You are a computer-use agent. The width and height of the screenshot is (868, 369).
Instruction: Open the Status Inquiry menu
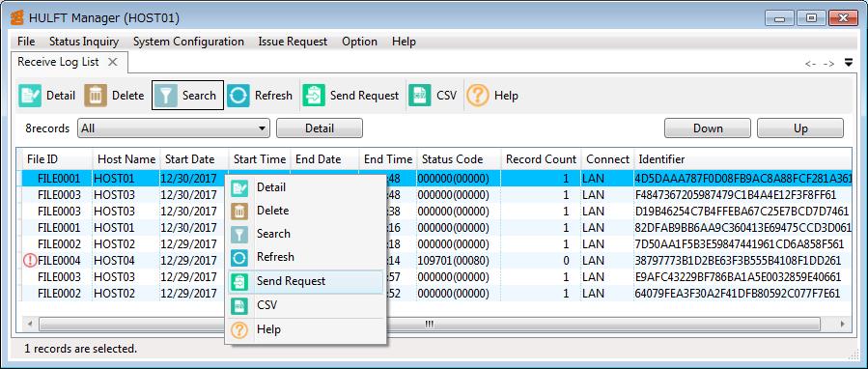[84, 42]
